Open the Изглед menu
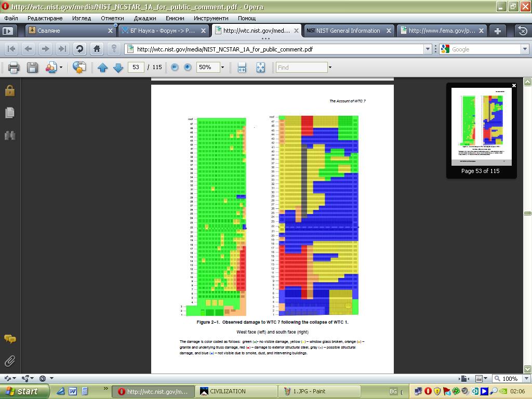This screenshot has width=532, height=399. click(x=82, y=18)
